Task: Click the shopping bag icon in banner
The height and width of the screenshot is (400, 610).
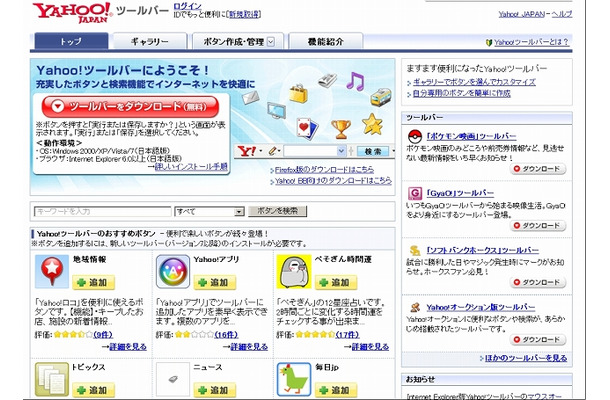Action: (298, 93)
